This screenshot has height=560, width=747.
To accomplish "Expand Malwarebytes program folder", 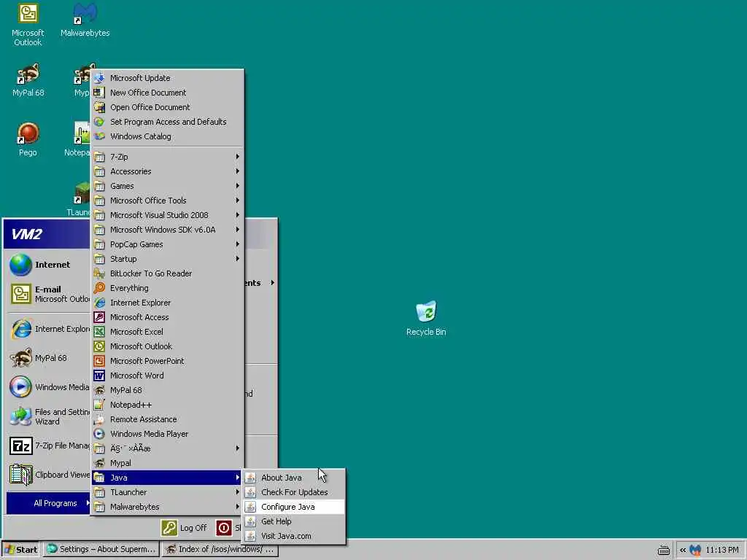I will click(167, 507).
